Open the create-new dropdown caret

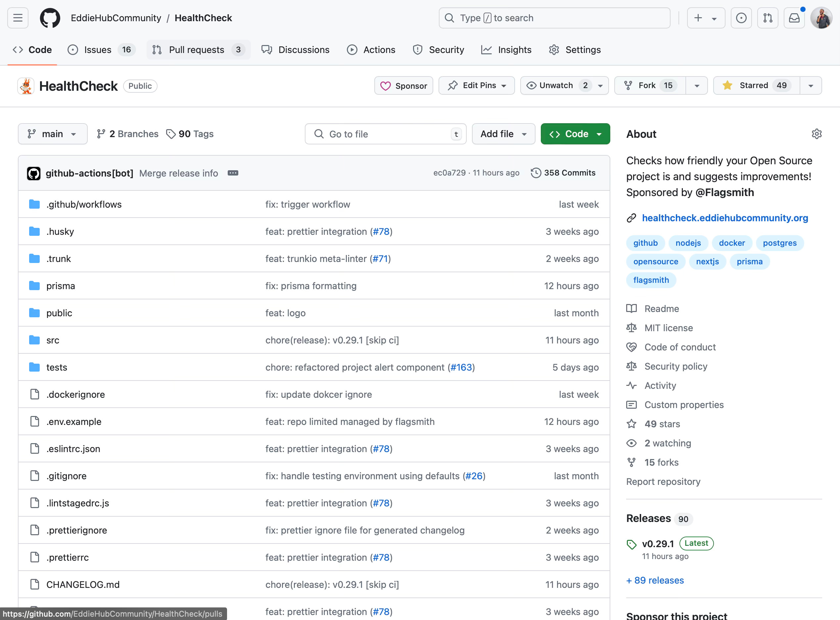tap(714, 19)
